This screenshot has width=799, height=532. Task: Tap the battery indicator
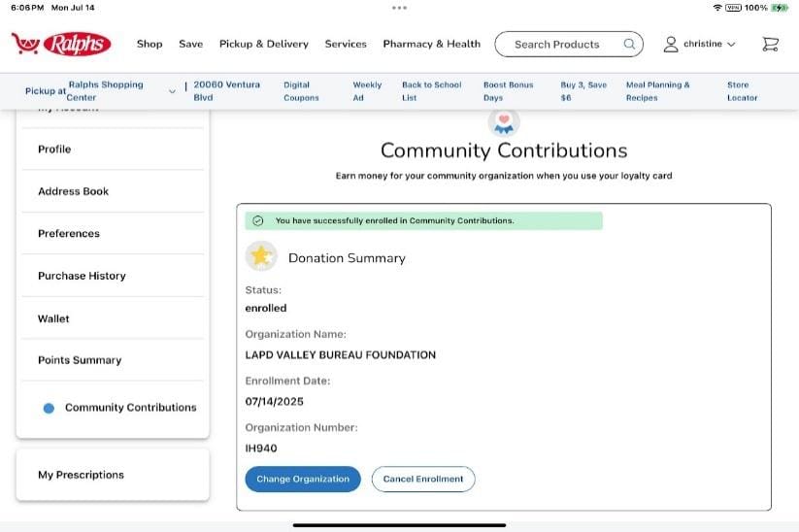[x=780, y=8]
